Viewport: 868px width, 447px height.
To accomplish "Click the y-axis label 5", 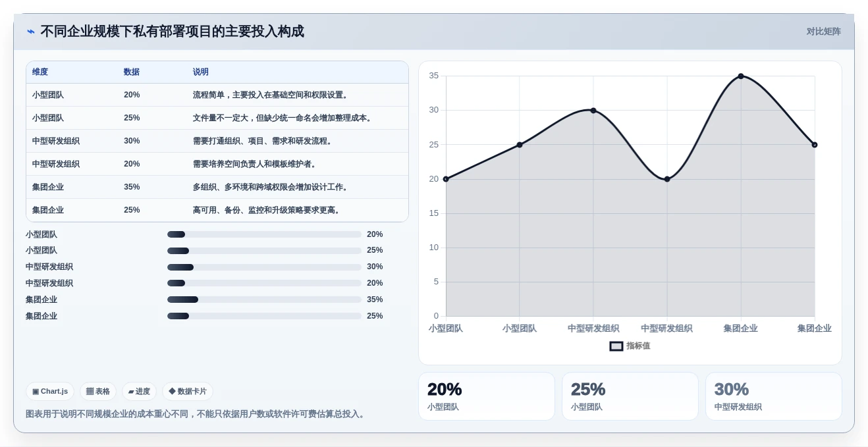I will (436, 282).
